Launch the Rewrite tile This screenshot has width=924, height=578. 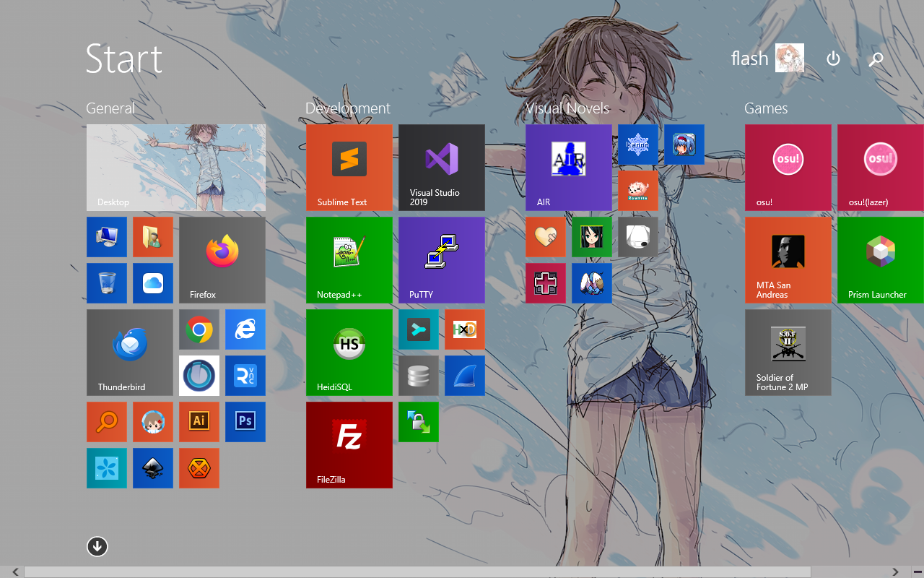(x=638, y=191)
